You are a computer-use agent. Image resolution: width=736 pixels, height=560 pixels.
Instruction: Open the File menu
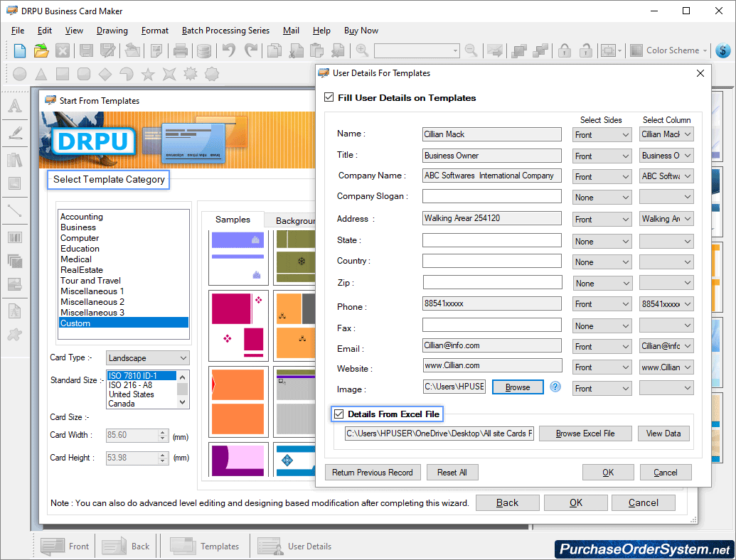pyautogui.click(x=18, y=31)
